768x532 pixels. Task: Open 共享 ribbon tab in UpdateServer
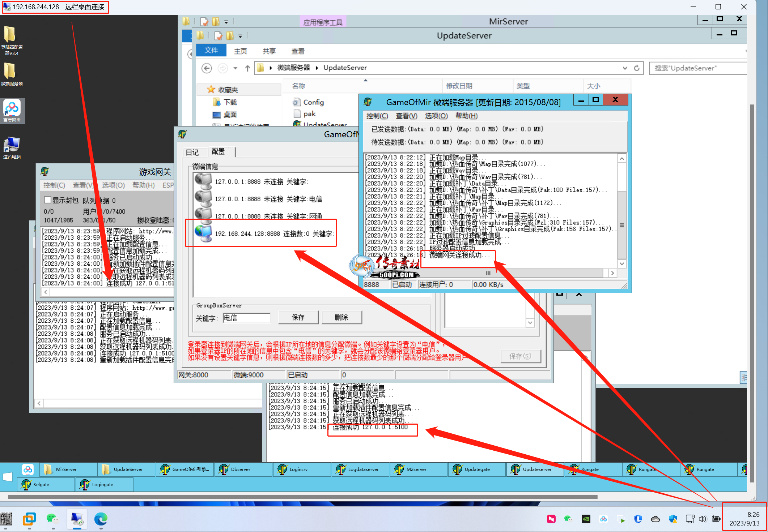[x=269, y=51]
